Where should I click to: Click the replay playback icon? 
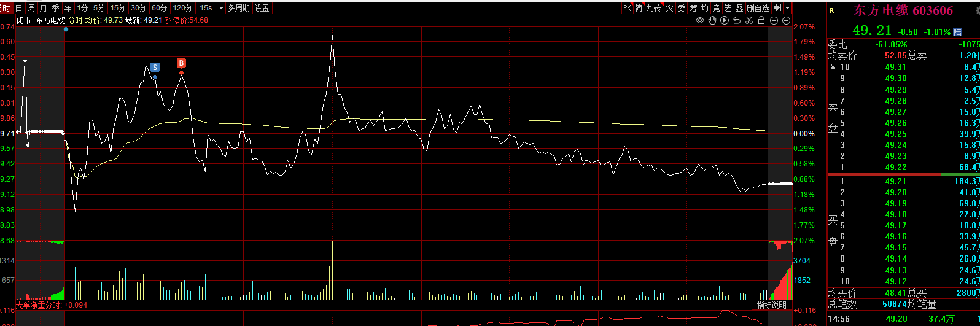tap(725, 21)
